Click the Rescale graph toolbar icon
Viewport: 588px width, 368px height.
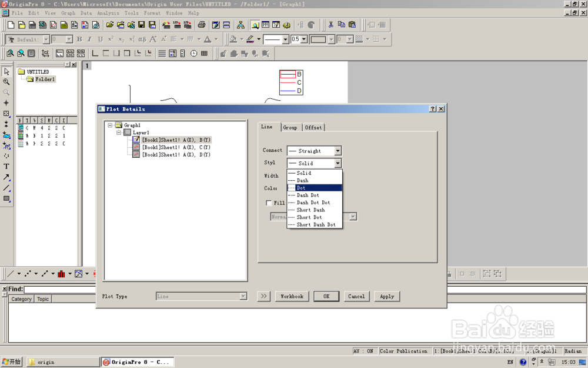[45, 54]
